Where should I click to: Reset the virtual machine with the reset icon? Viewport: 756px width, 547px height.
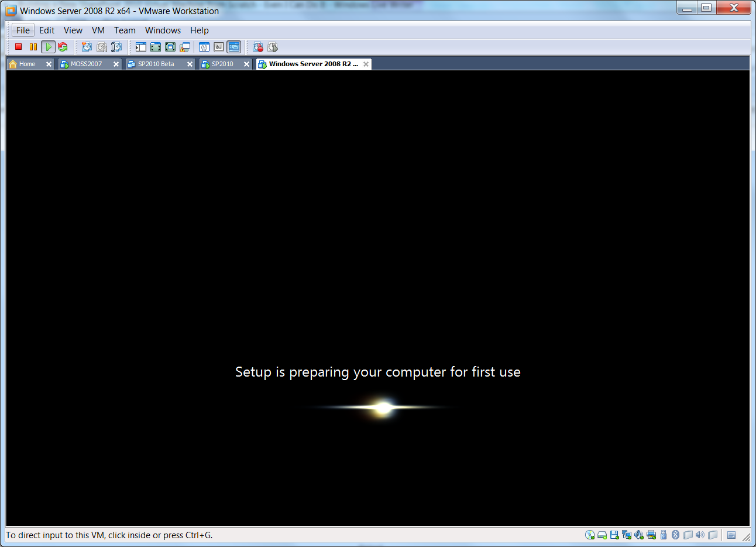[63, 47]
